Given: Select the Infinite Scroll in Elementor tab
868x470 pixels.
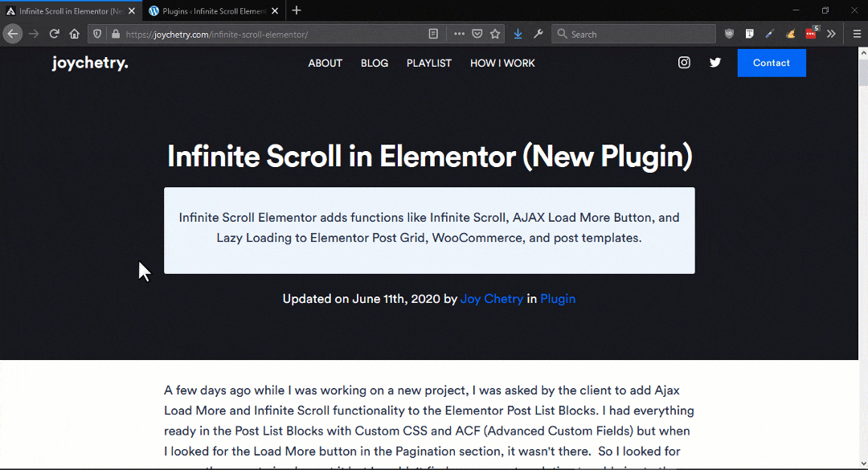Looking at the screenshot, I should pyautogui.click(x=71, y=10).
